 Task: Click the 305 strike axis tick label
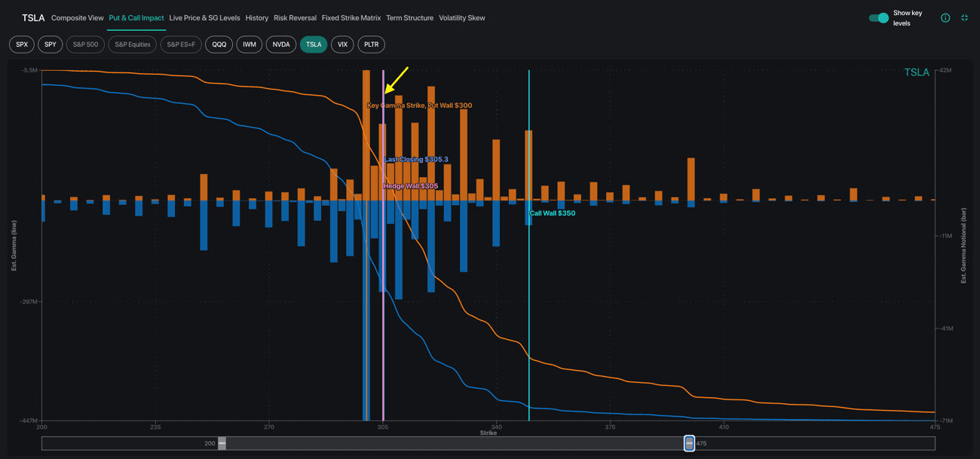pos(383,427)
